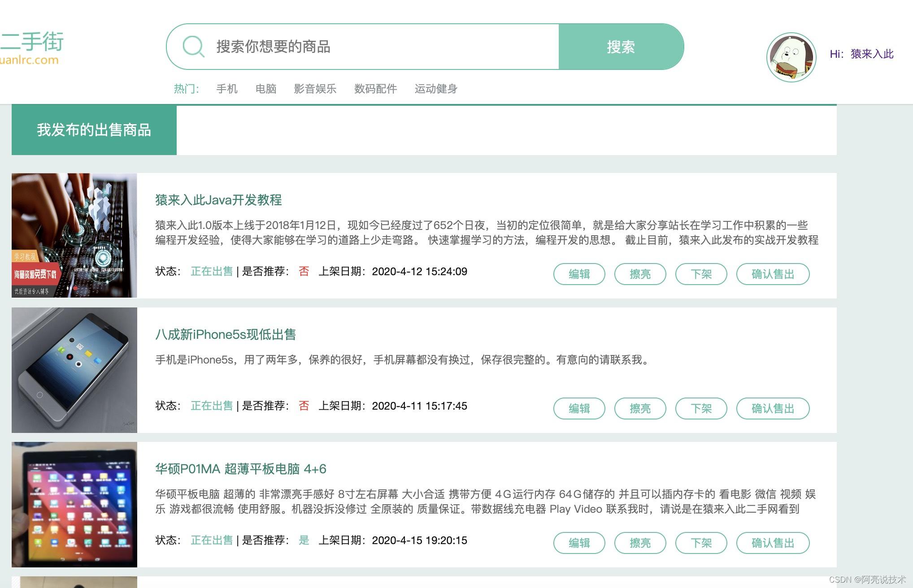The height and width of the screenshot is (588, 913).
Task: Edit the 八成新iPhone5s listing
Action: pyautogui.click(x=579, y=408)
